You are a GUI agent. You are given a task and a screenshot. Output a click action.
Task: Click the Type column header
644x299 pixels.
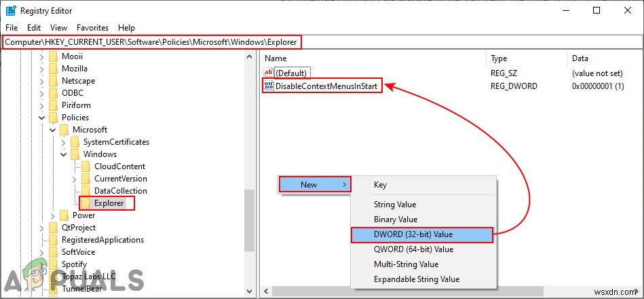(x=527, y=58)
